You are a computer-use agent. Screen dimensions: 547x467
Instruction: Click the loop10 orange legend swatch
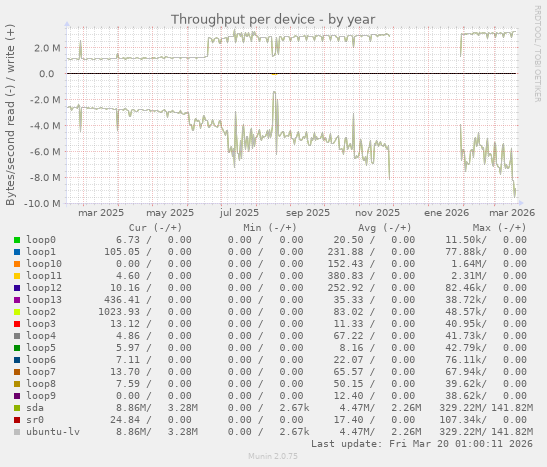(x=17, y=264)
